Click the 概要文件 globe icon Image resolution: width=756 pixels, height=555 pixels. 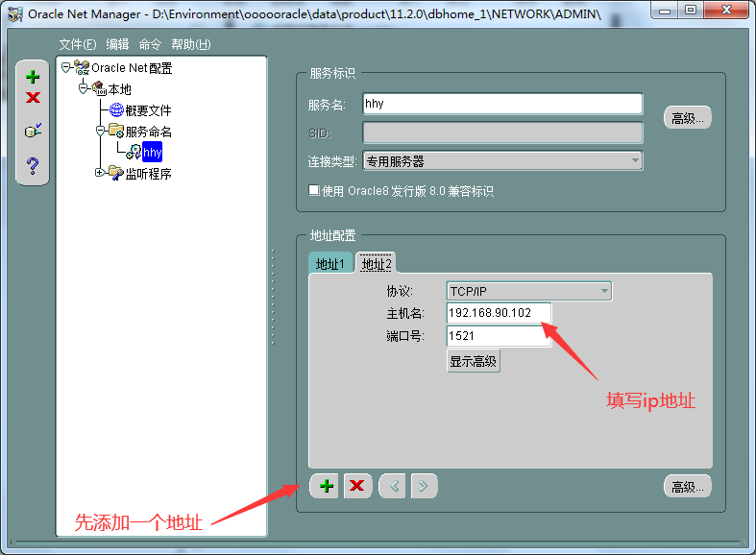click(x=116, y=109)
